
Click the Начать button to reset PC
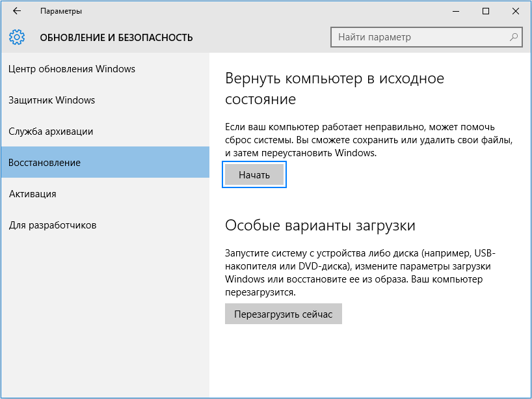[x=254, y=174]
